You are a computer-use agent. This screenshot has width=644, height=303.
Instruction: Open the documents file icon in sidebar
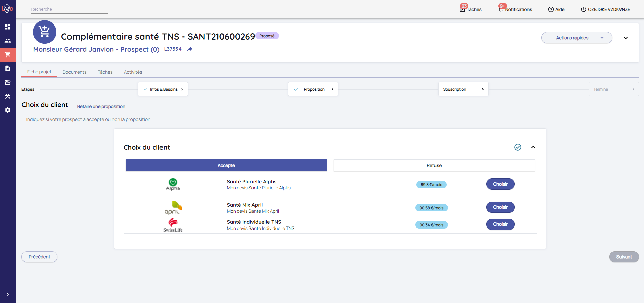[x=8, y=68]
